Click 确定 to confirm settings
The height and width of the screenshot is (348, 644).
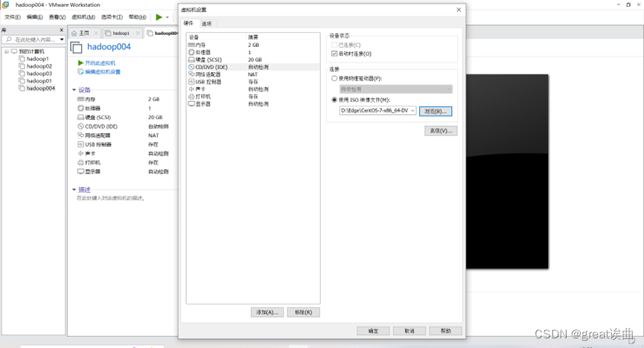[373, 331]
